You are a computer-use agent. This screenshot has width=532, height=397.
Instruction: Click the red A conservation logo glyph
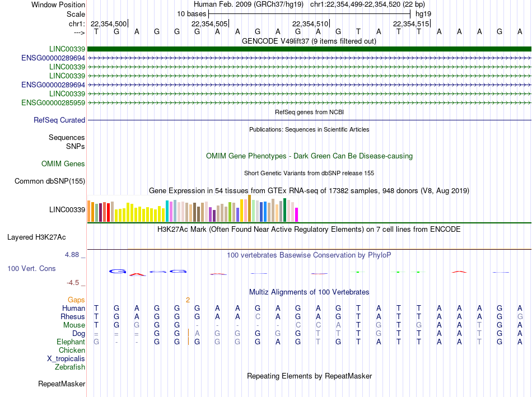pos(137,274)
